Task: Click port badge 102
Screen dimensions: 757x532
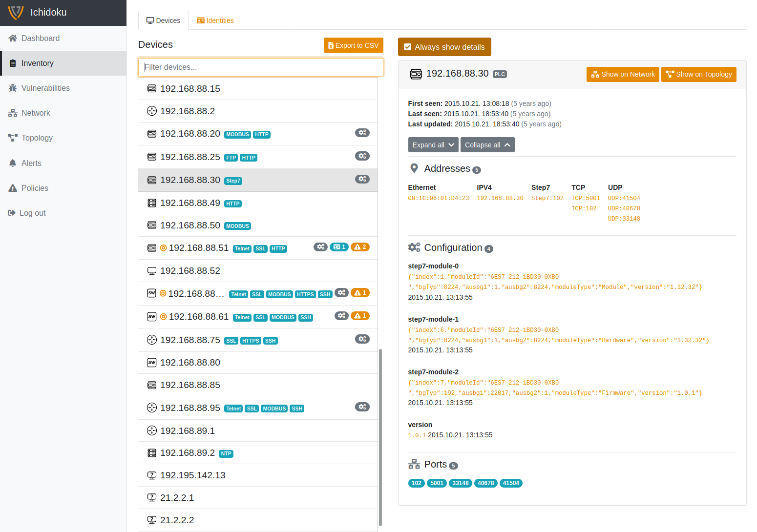Action: [x=417, y=483]
